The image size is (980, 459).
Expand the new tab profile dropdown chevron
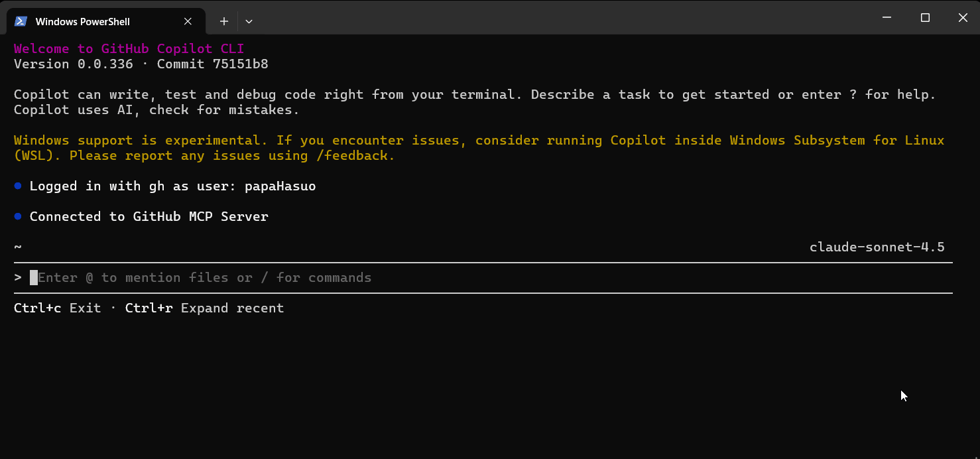pyautogui.click(x=249, y=21)
